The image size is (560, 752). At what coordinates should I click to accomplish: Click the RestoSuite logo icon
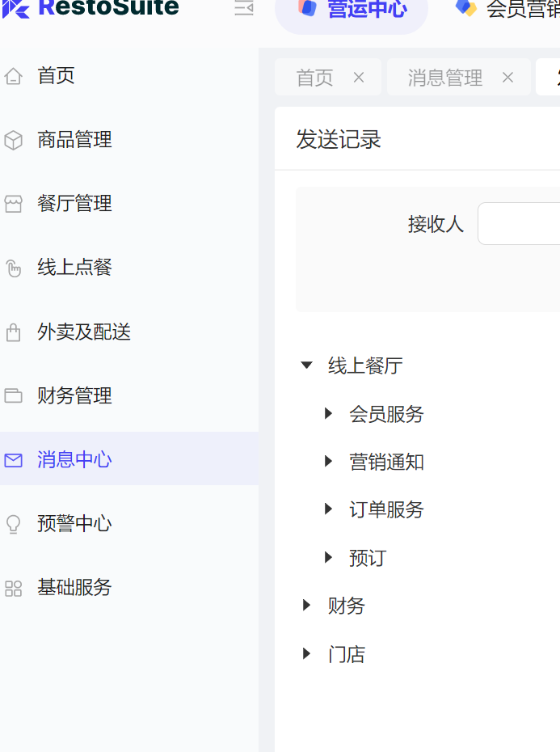point(16,8)
